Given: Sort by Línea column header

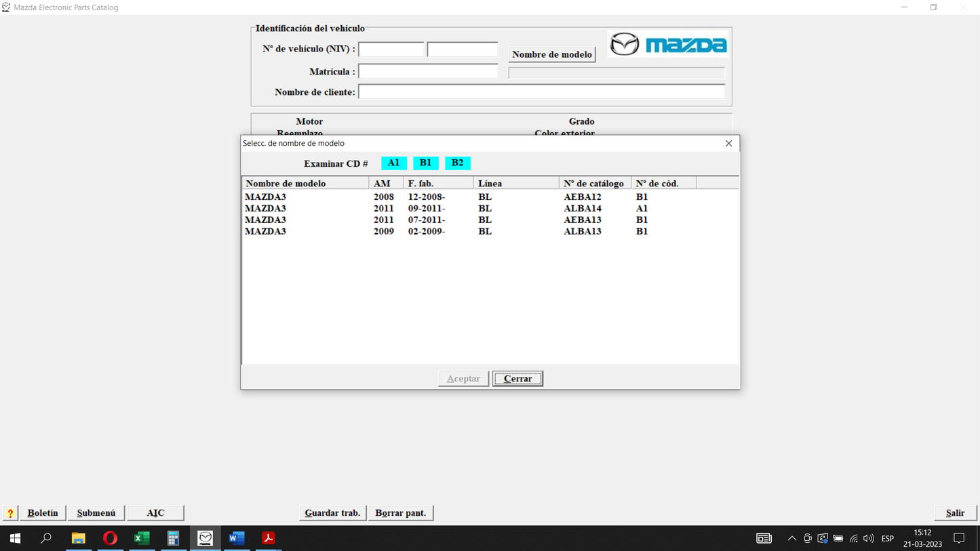Looking at the screenshot, I should click(516, 183).
